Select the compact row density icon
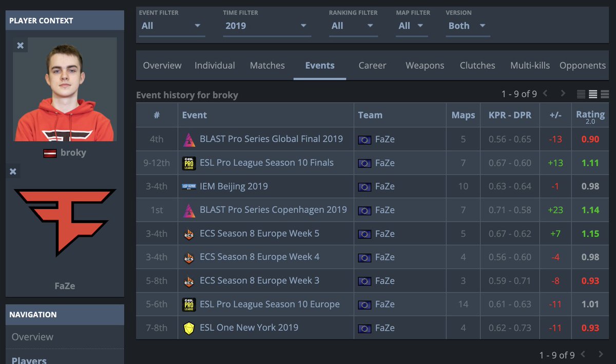The width and height of the screenshot is (616, 364). click(x=581, y=94)
